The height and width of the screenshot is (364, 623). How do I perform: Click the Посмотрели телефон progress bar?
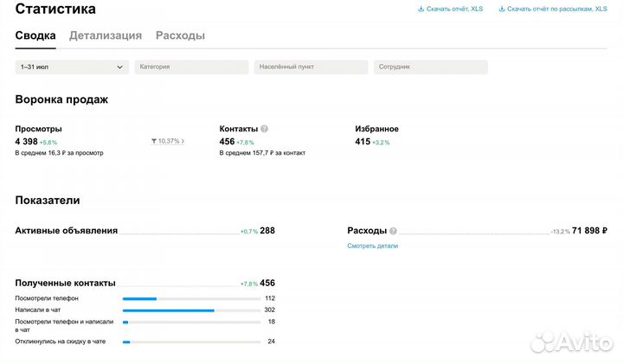[x=191, y=298]
